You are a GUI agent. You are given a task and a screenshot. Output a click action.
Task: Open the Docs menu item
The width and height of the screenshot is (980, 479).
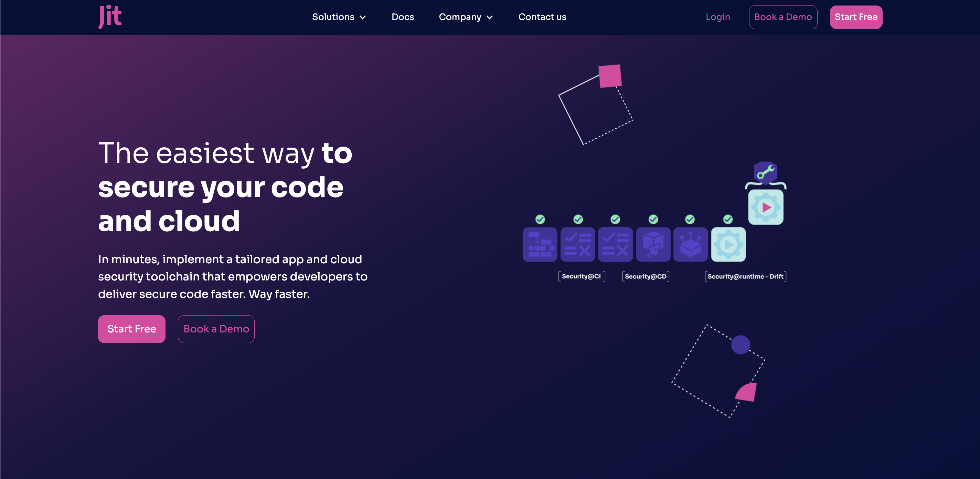[403, 17]
